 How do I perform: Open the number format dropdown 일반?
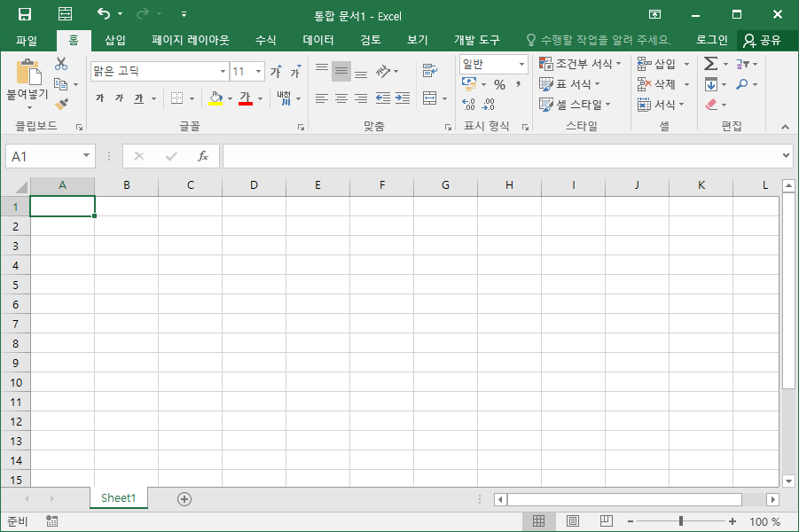click(x=521, y=64)
